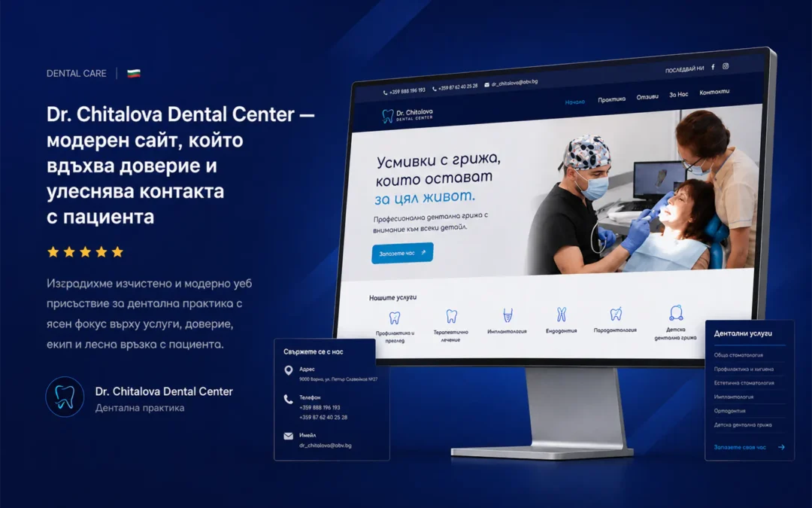Open the Instagram icon in the site header

pos(726,65)
